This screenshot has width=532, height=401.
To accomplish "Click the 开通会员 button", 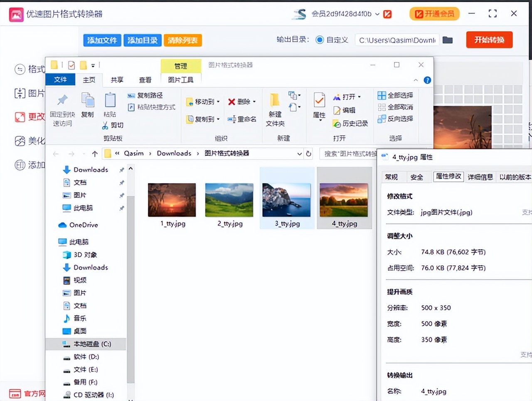I will [x=434, y=14].
